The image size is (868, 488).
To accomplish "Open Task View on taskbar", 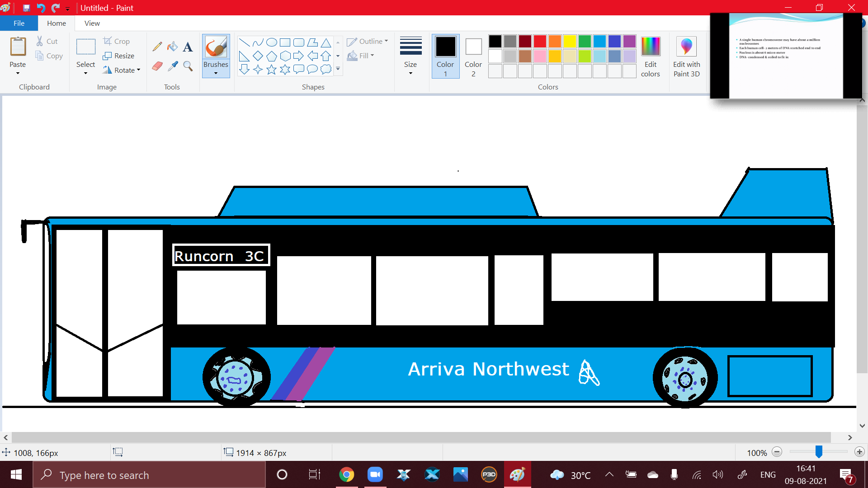I will click(x=314, y=474).
